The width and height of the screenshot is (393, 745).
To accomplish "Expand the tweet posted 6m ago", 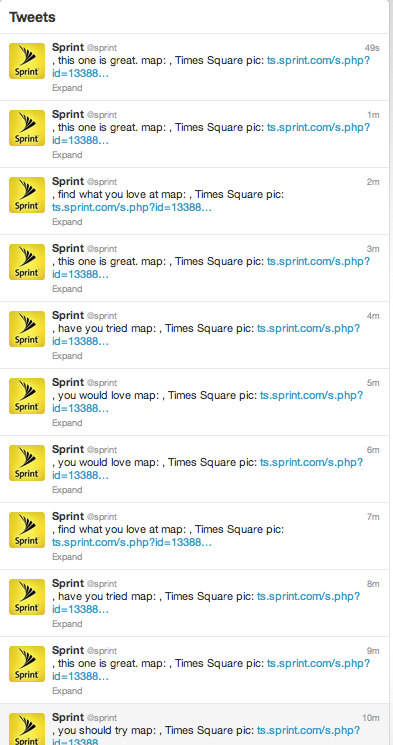I will (x=67, y=490).
